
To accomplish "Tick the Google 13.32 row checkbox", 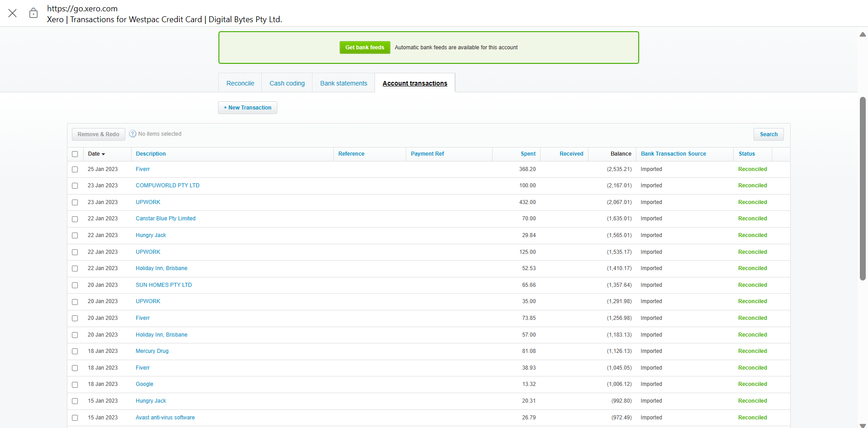I will click(75, 385).
